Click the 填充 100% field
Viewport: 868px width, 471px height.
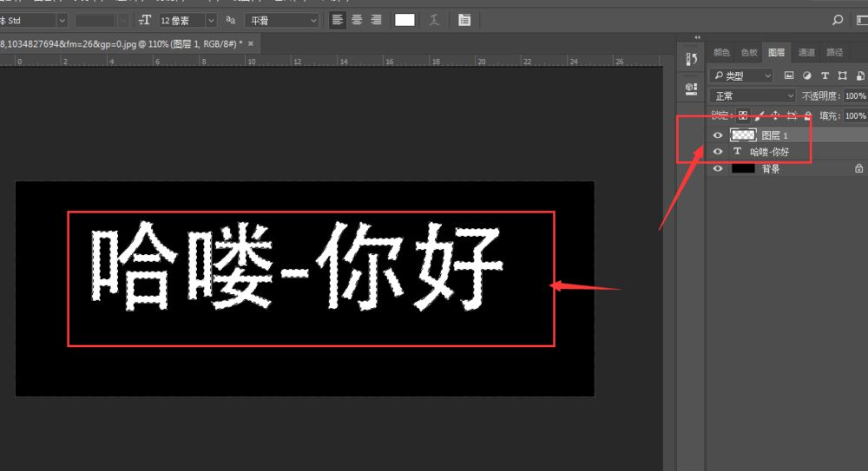pos(855,115)
